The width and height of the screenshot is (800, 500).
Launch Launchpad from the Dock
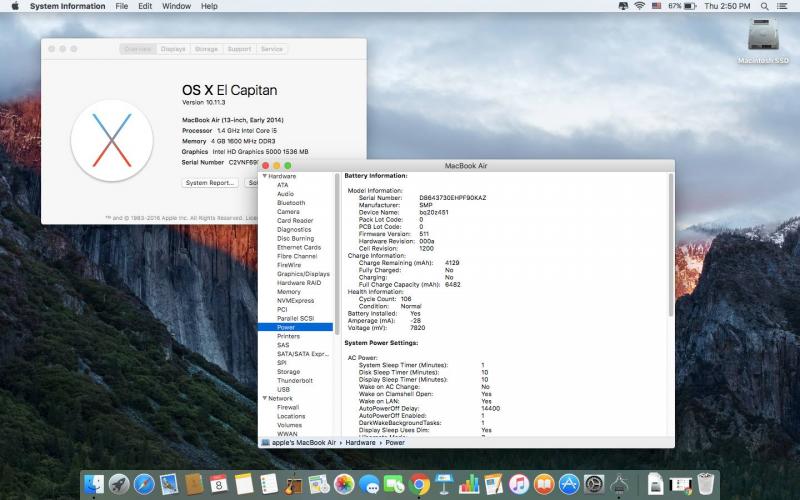(119, 484)
